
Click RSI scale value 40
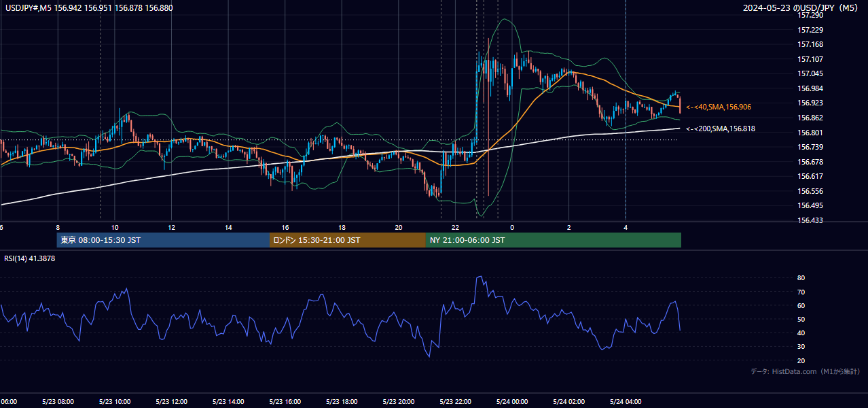tap(801, 333)
